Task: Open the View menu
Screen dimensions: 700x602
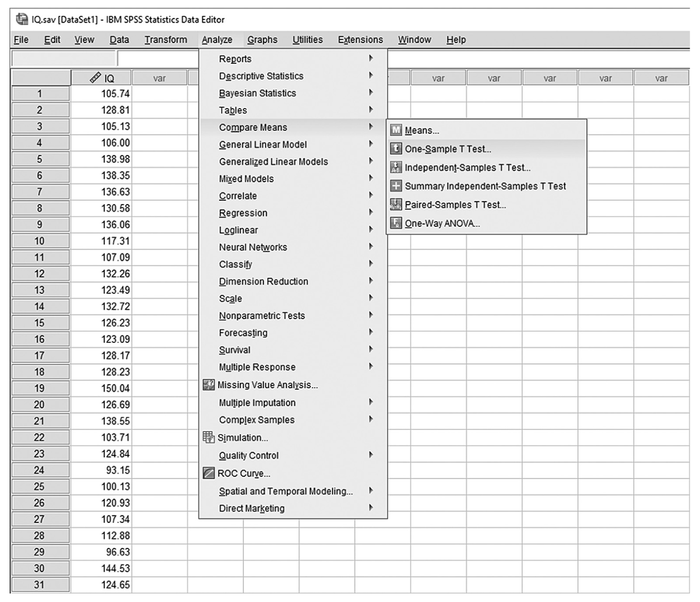Action: (84, 40)
